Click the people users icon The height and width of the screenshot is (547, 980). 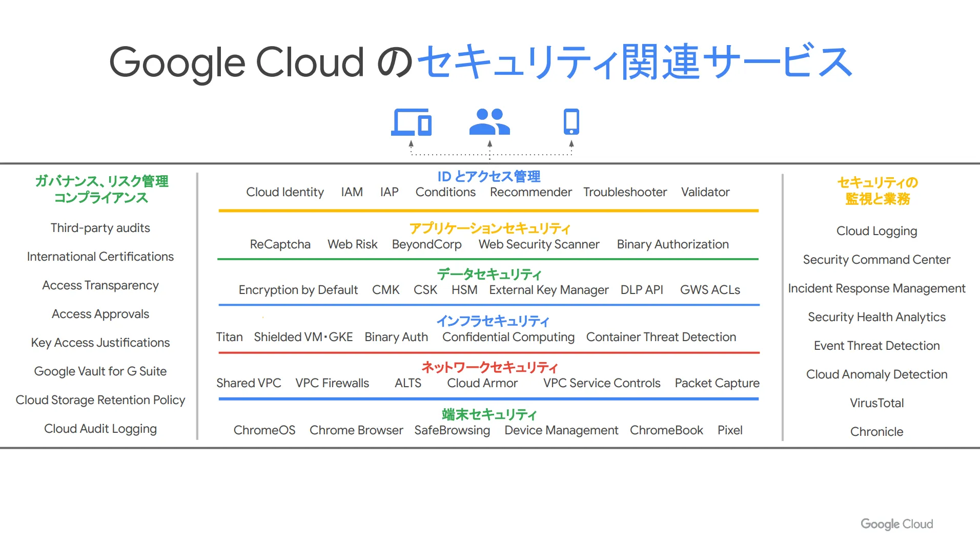489,122
